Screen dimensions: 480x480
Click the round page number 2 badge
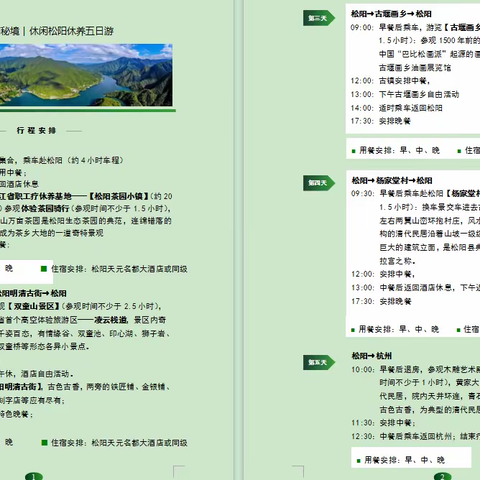click(443, 477)
